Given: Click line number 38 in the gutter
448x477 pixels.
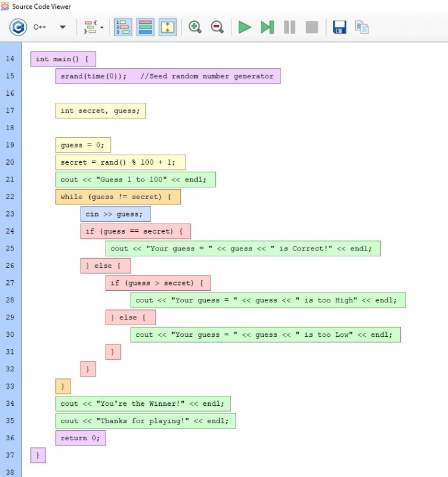Looking at the screenshot, I should 10,472.
